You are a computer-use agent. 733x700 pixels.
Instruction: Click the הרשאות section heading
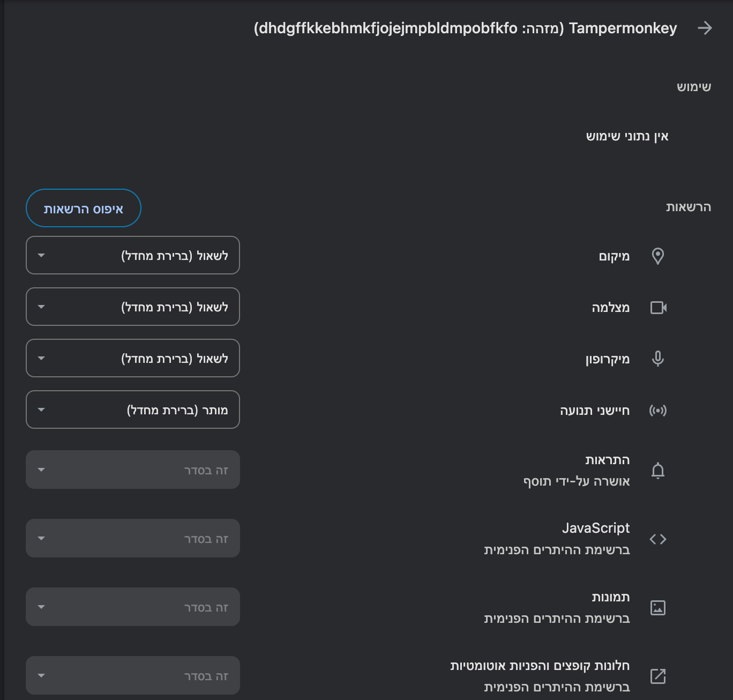[x=689, y=207]
